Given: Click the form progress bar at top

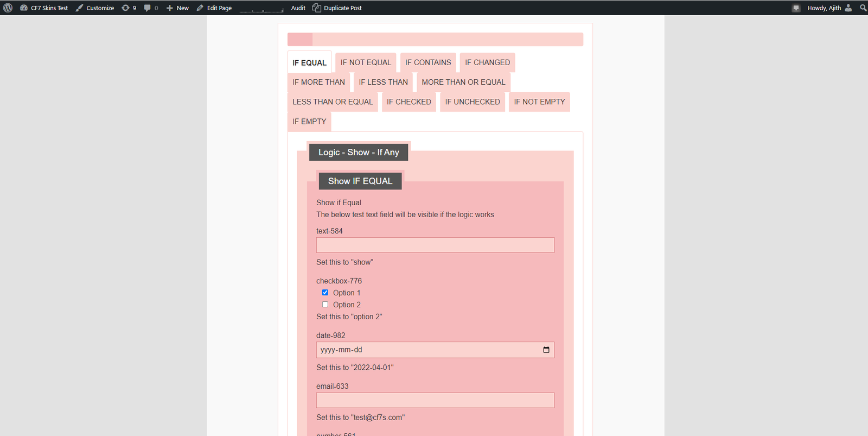Looking at the screenshot, I should 435,39.
